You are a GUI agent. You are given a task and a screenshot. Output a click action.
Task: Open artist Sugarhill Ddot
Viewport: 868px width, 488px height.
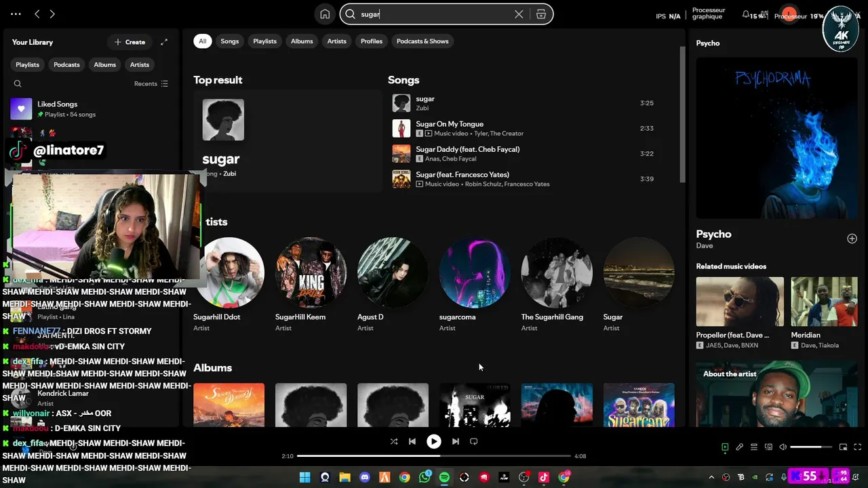coord(229,285)
